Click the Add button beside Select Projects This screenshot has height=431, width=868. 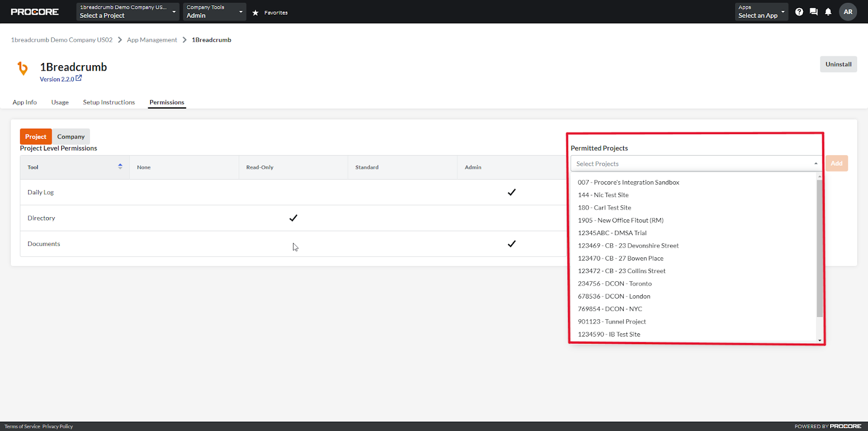837,163
